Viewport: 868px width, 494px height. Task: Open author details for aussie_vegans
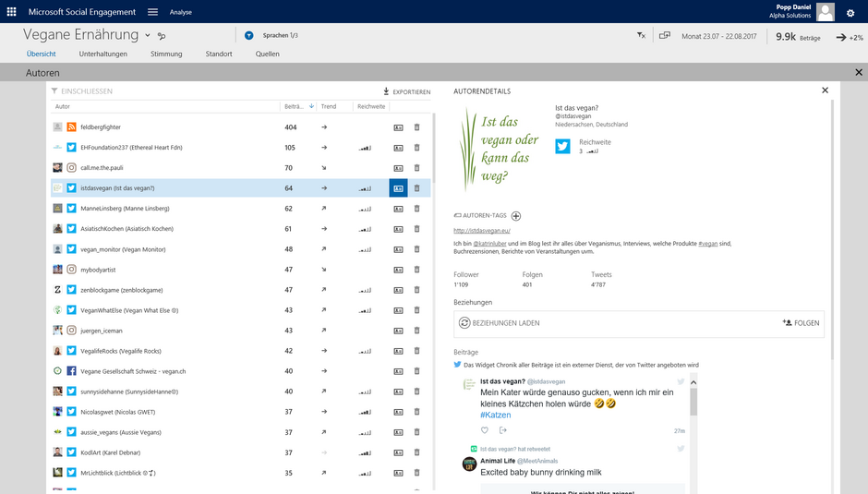click(x=398, y=432)
